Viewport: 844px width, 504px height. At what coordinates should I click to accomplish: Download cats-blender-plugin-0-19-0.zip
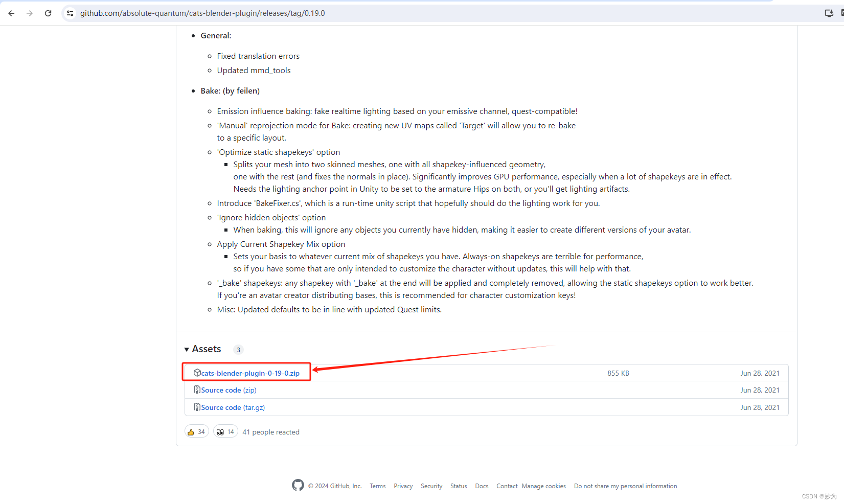point(250,373)
